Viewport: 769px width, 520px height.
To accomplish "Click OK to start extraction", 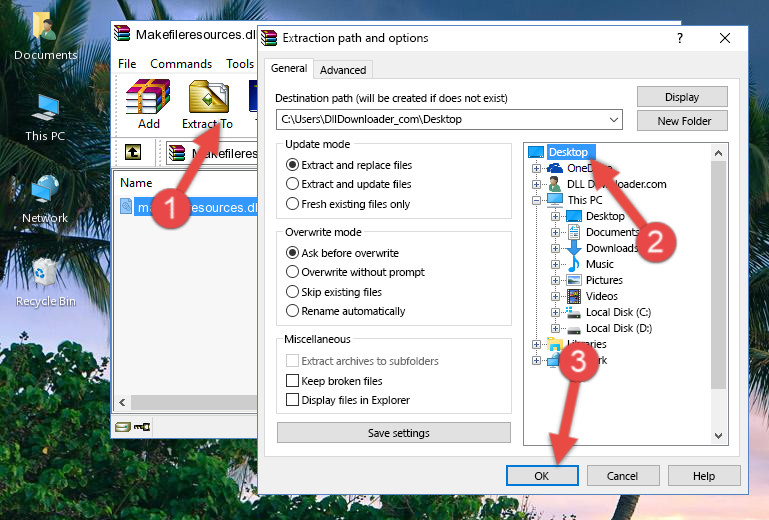I will coord(542,476).
